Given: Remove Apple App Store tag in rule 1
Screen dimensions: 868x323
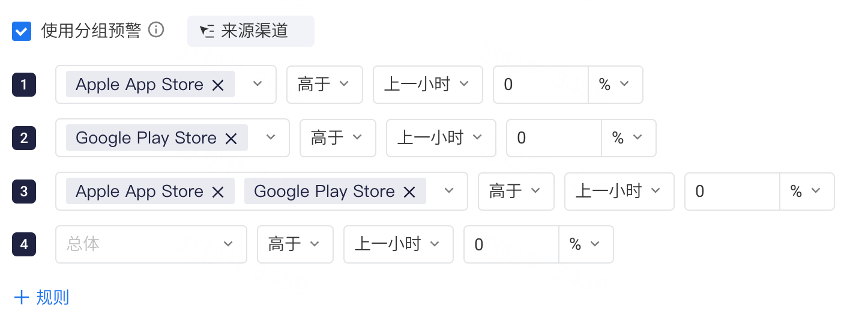Looking at the screenshot, I should click(218, 85).
